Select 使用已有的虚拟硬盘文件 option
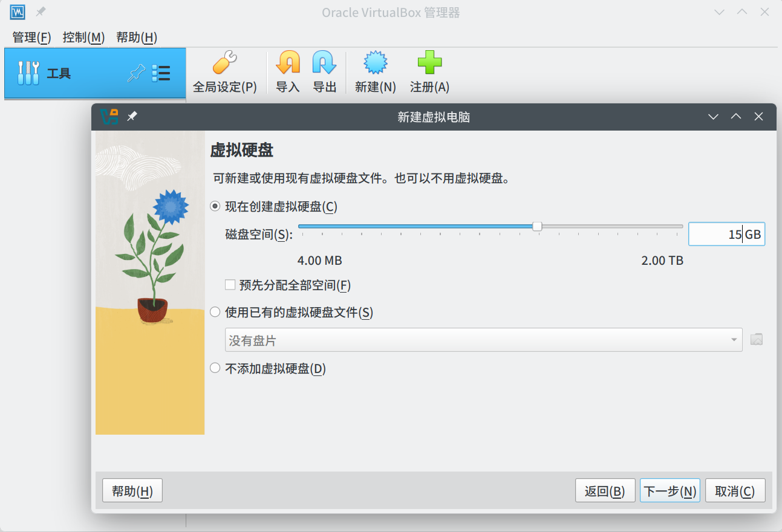Screen dimensions: 782x532 coord(215,312)
